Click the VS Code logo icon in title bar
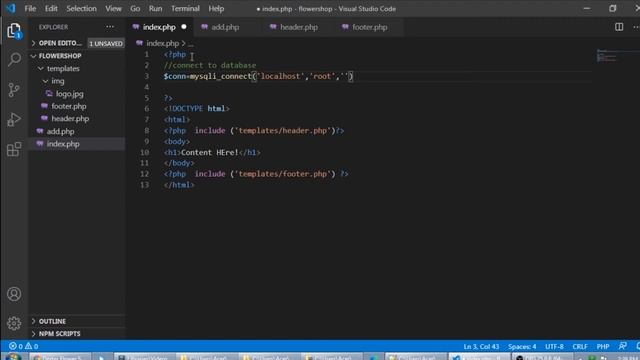This screenshot has height=360, width=640. [11, 8]
